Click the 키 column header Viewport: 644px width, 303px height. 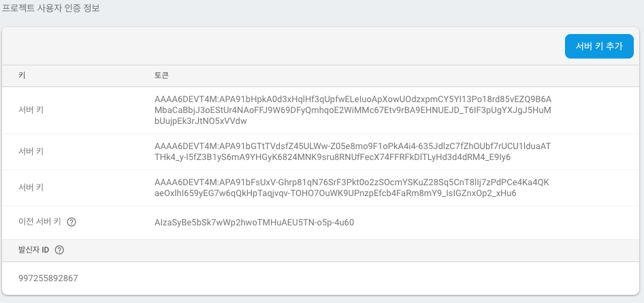(22, 76)
